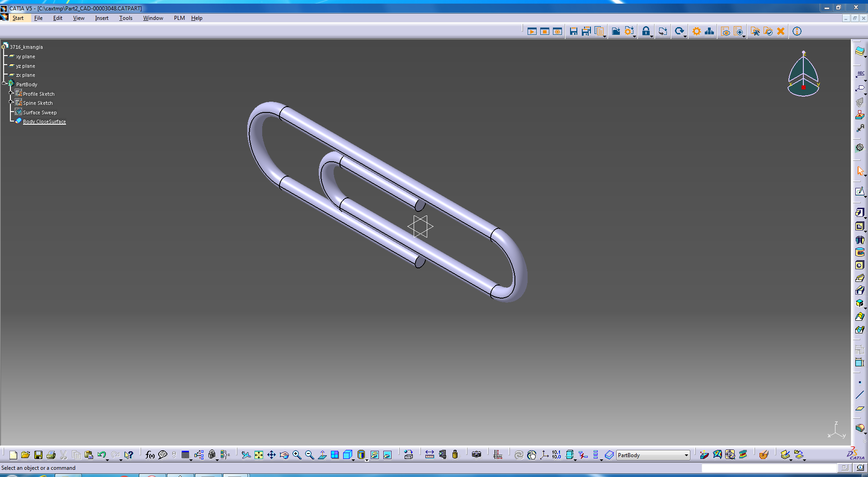Open the Formula f(x) tool

(x=150, y=455)
